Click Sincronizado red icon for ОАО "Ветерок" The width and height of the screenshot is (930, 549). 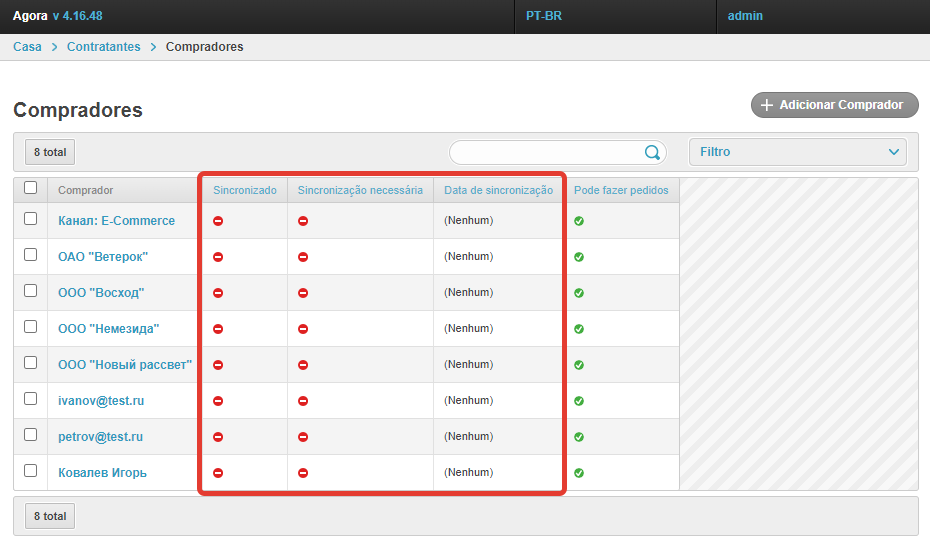click(x=218, y=257)
